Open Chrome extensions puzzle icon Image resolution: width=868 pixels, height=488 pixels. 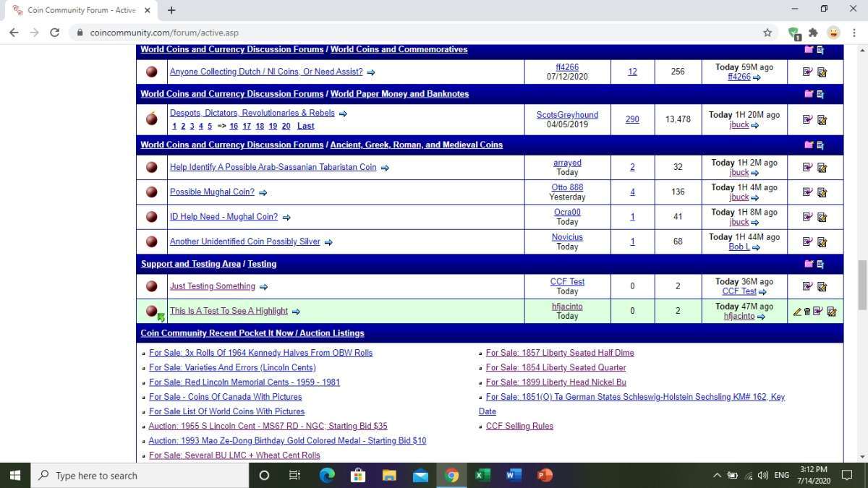pos(813,33)
